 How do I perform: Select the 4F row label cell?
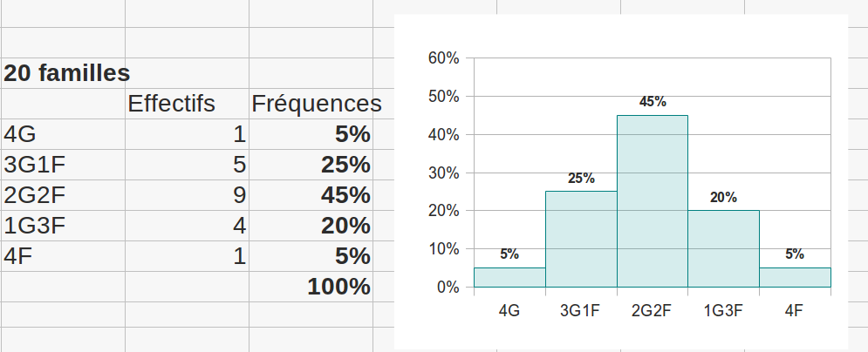[63, 256]
